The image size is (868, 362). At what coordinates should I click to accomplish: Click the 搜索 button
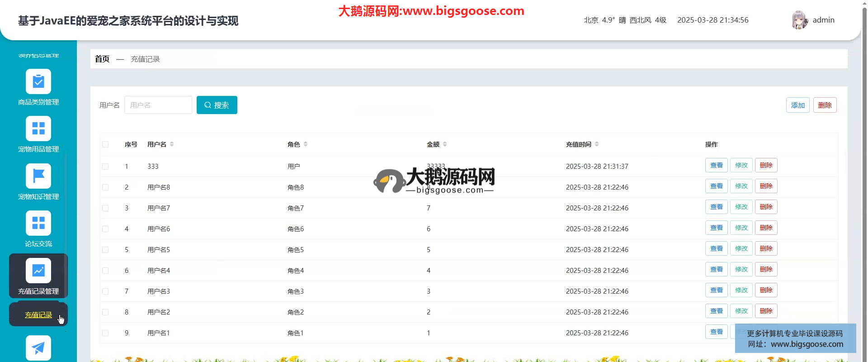click(x=217, y=105)
